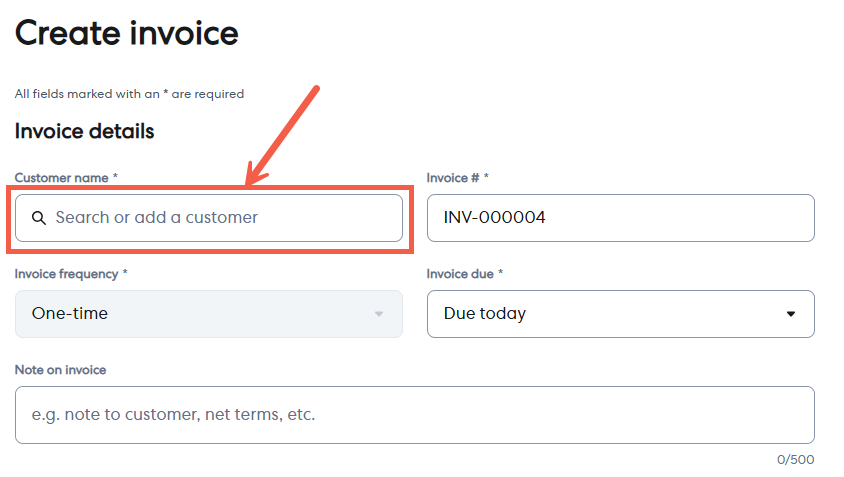Click the required fields notice text
The height and width of the screenshot is (477, 844).
[129, 94]
